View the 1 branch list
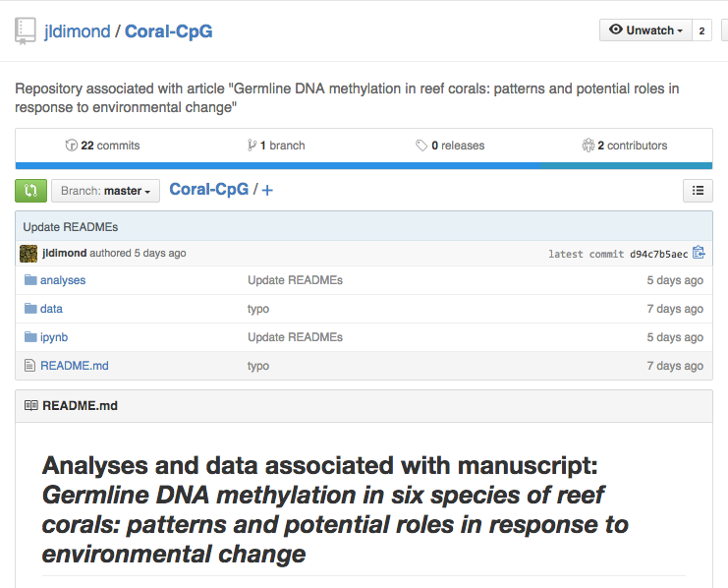The image size is (728, 588). (282, 146)
